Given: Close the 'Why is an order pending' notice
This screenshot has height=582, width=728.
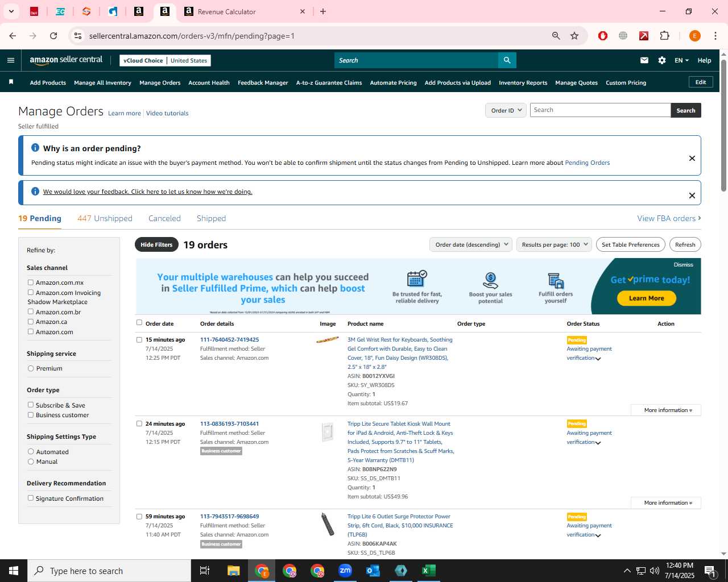Looking at the screenshot, I should click(x=692, y=158).
